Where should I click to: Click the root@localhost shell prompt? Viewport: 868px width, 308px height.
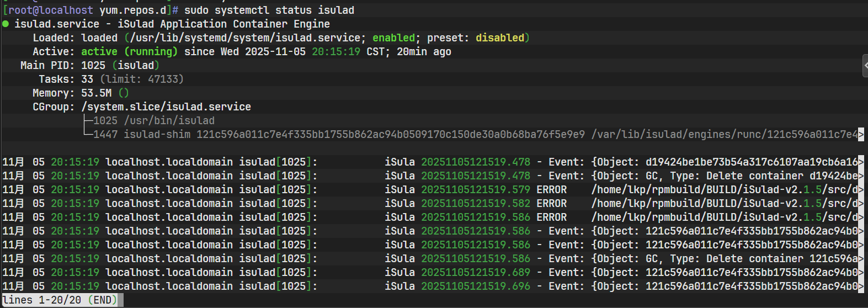point(90,10)
